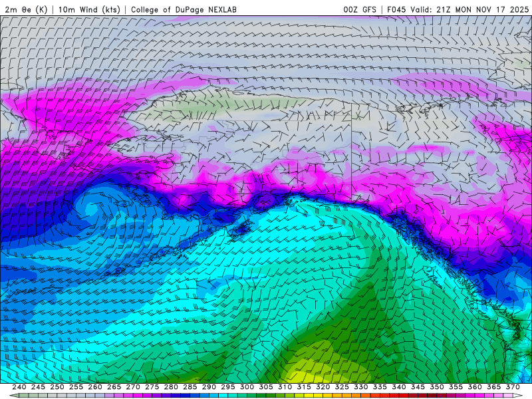Click 'College of DuPage NEXLAB' header text
Screen dimensions: 532x399
click(184, 9)
